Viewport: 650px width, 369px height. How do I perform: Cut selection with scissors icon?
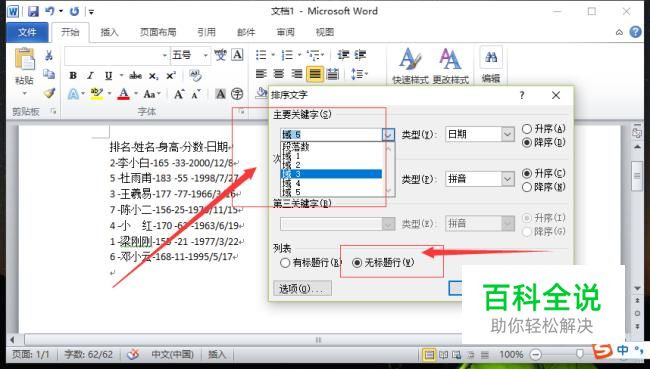[49, 55]
